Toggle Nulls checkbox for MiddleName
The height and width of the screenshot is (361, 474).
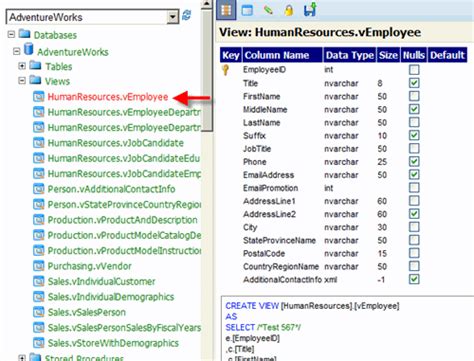click(x=414, y=109)
